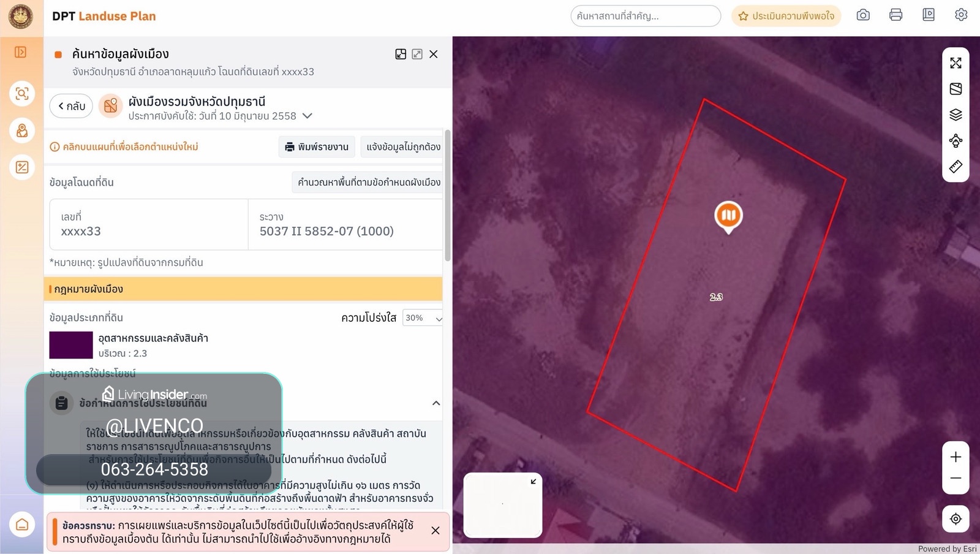Click พิมพ์รายงาน print report button
The width and height of the screenshot is (980, 554).
[x=317, y=147]
